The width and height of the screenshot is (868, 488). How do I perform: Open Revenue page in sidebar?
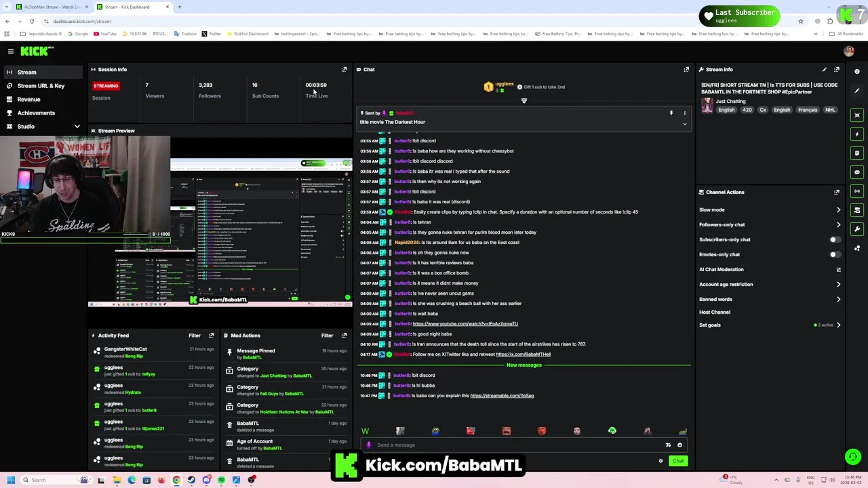click(x=43, y=100)
